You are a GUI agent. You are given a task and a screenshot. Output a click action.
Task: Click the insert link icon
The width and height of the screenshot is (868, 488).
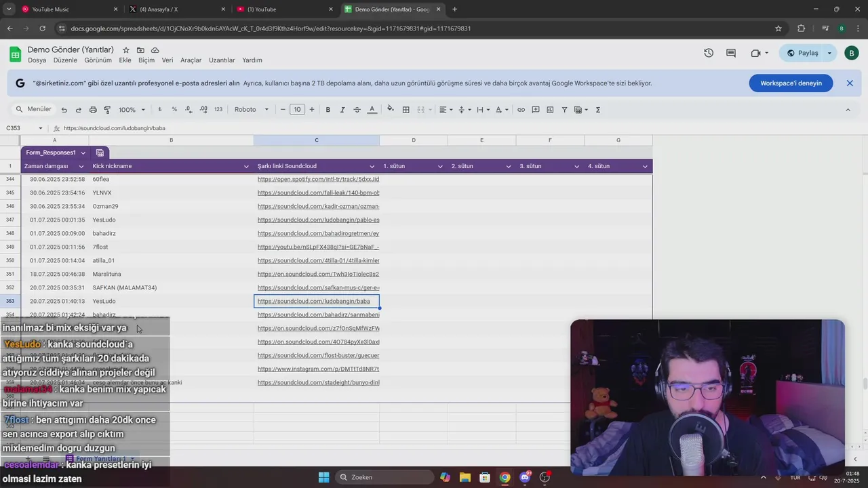pos(521,110)
